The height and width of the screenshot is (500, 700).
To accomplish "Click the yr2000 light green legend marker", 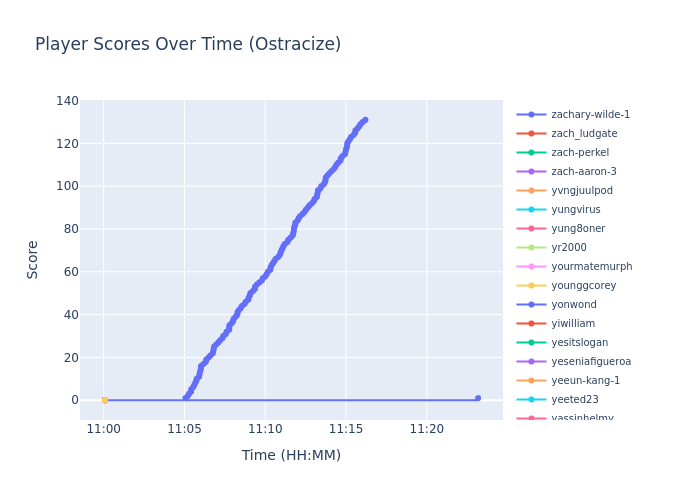I will tap(531, 248).
